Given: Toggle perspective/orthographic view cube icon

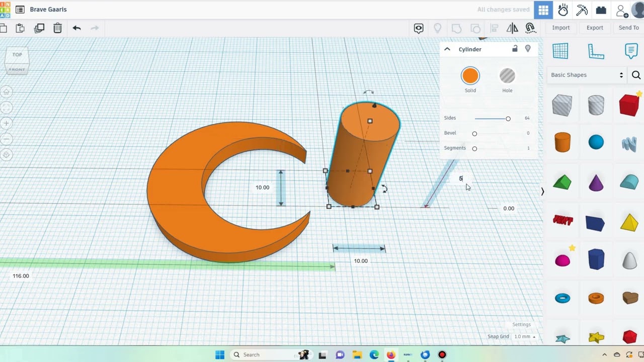Looking at the screenshot, I should pos(7,155).
